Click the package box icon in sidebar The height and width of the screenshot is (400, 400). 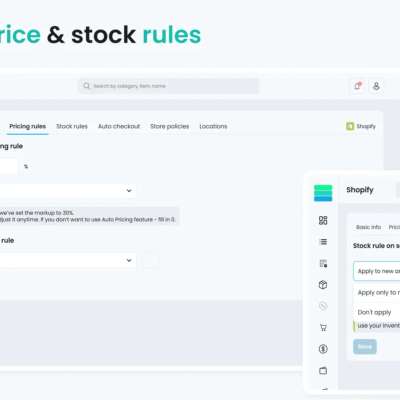[323, 285]
